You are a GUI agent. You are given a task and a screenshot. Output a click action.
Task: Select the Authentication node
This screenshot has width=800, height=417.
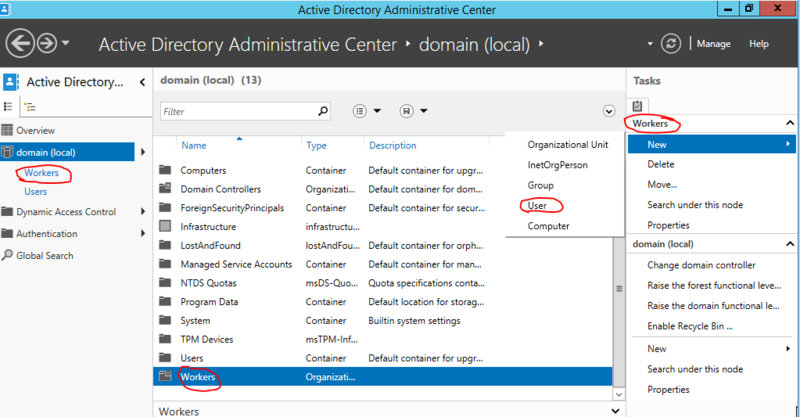pyautogui.click(x=46, y=234)
